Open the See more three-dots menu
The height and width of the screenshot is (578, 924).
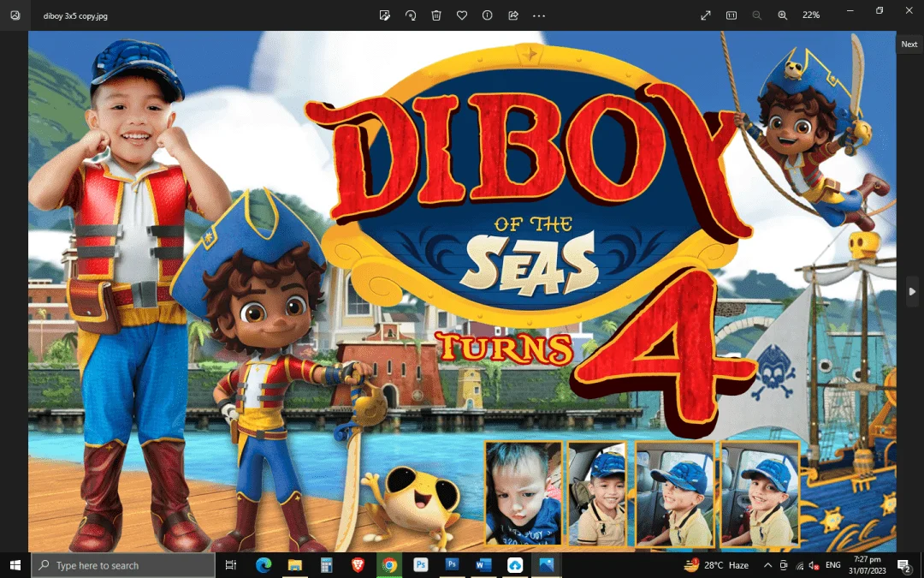coord(539,15)
